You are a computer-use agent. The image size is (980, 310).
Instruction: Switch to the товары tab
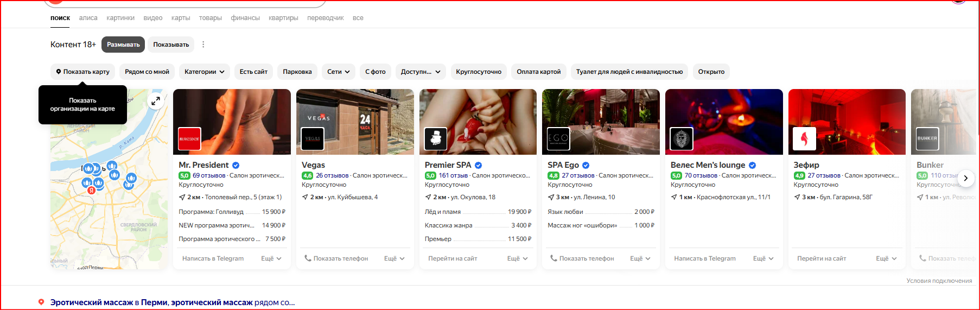click(x=211, y=18)
